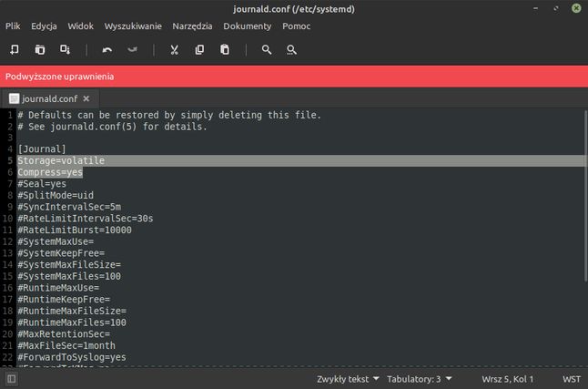588x389 pixels.
Task: Click the #RuntimeMaxFileSize= line
Action: click(x=72, y=311)
